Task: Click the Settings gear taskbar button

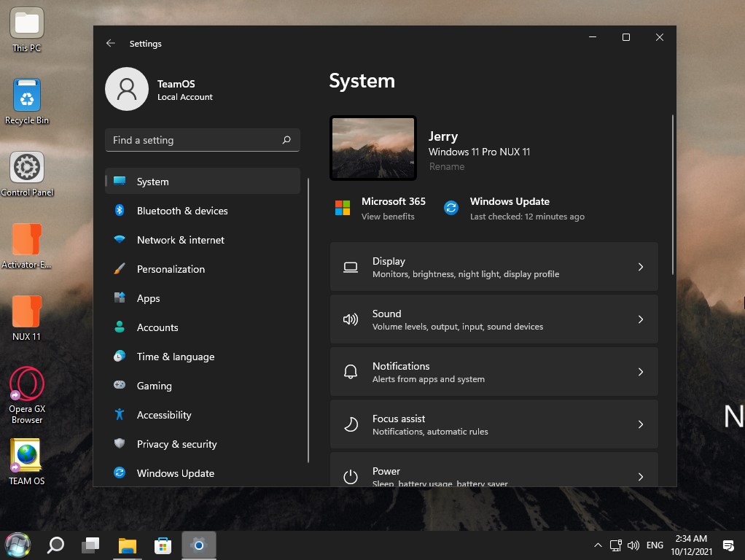Action: (x=199, y=545)
